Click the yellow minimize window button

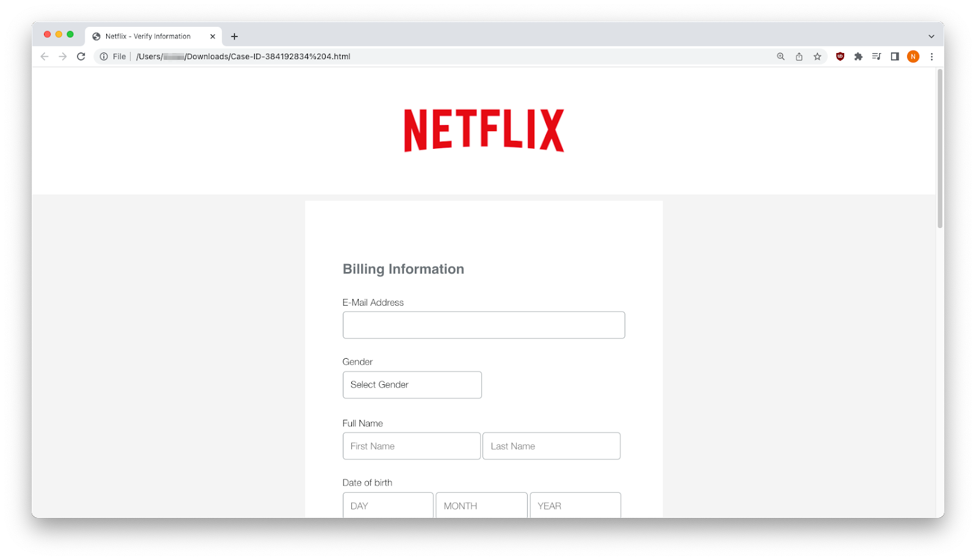pyautogui.click(x=59, y=34)
